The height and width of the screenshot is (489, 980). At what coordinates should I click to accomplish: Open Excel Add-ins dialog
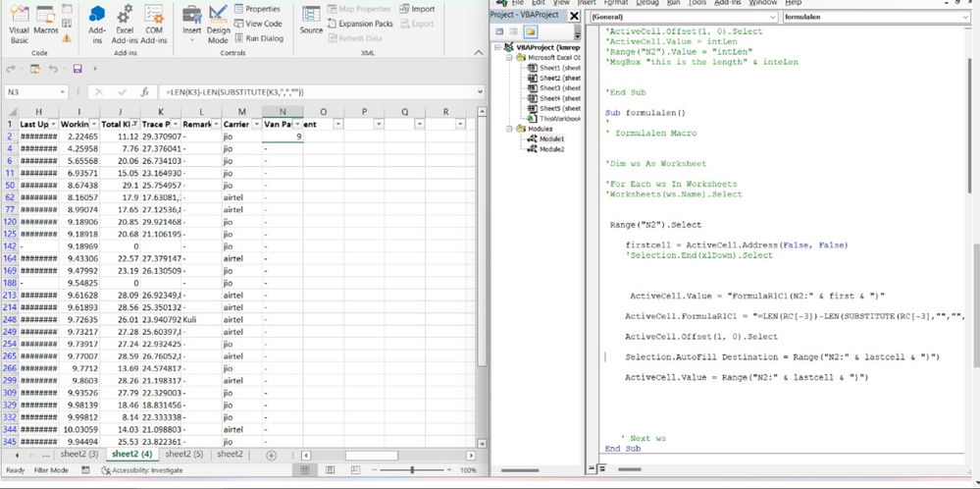pos(125,24)
